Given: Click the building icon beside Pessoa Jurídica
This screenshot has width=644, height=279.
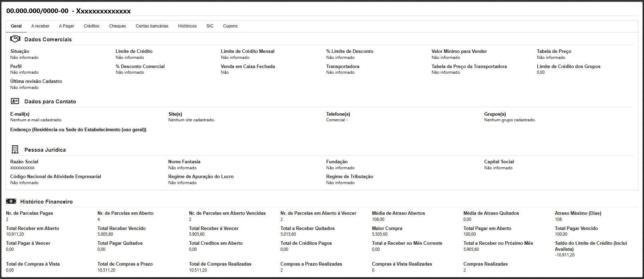Looking at the screenshot, I should click(15, 150).
